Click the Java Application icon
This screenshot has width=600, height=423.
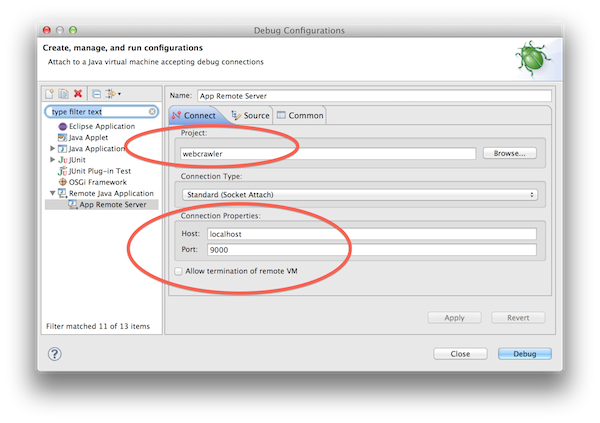coord(62,149)
